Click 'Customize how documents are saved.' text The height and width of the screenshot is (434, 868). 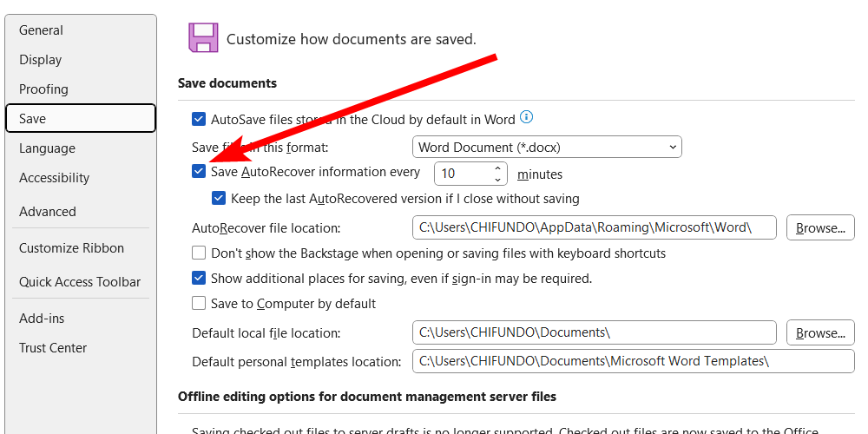(352, 39)
